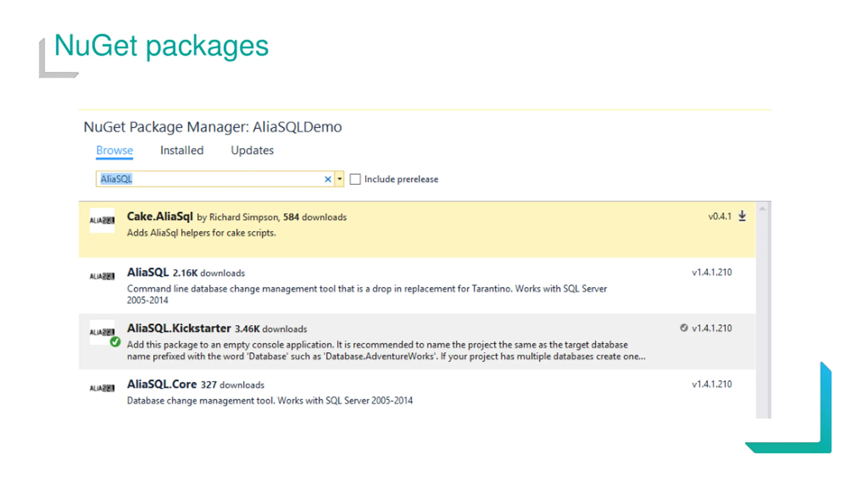This screenshot has width=868, height=488.
Task: Click the AliaSQL package logo icon
Action: pos(102,276)
